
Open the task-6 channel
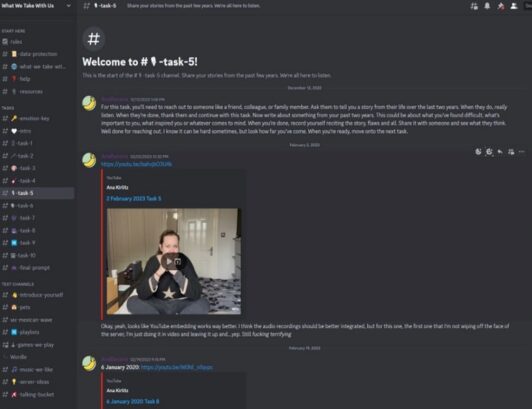click(37, 206)
